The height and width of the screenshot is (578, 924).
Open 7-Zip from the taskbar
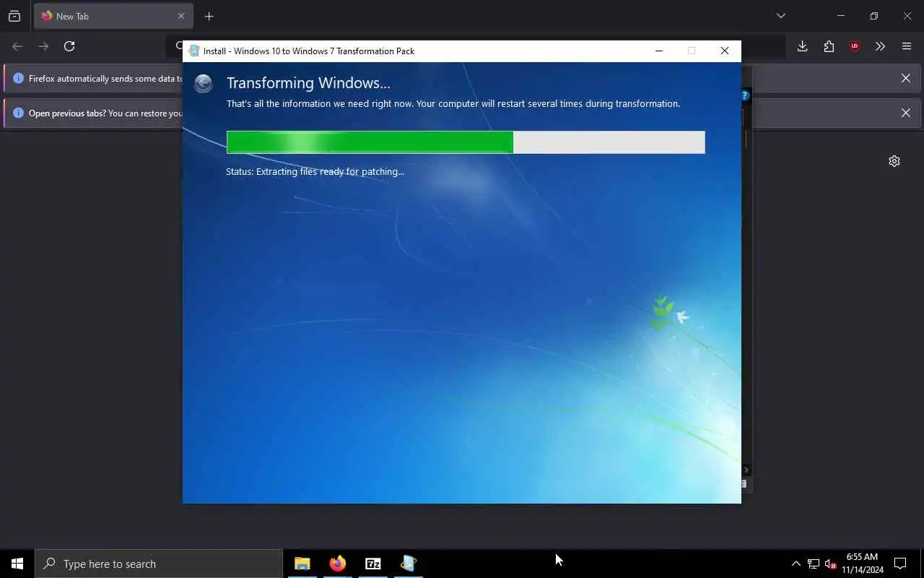coord(372,564)
